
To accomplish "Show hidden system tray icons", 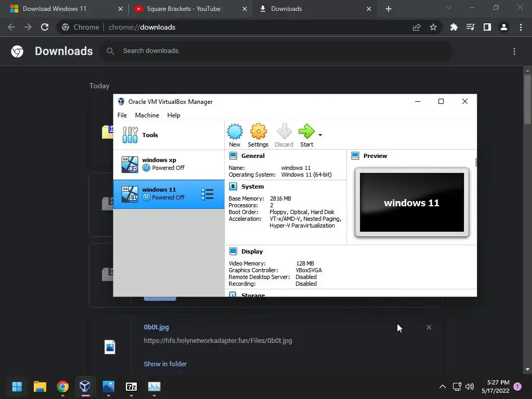I will (x=443, y=387).
